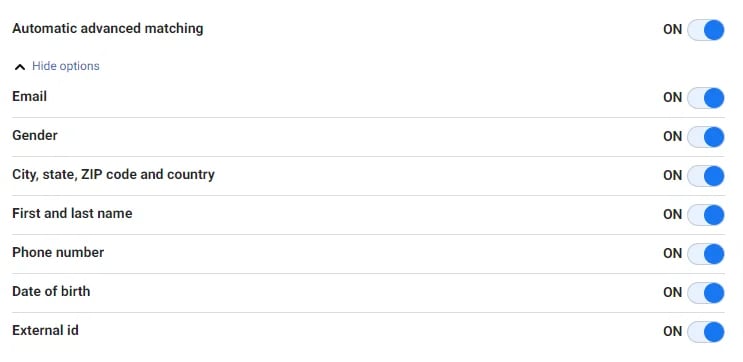Turn off the Phone number toggle

tap(706, 253)
